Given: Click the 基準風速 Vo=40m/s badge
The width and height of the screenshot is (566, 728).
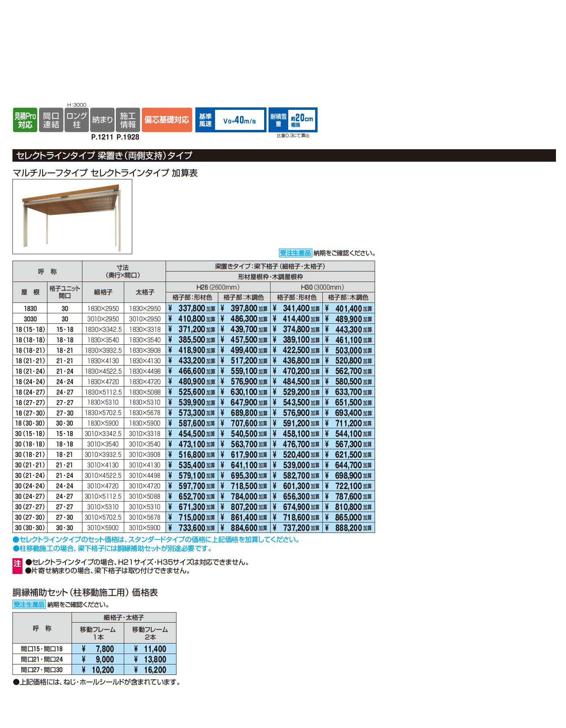Looking at the screenshot, I should click(231, 120).
